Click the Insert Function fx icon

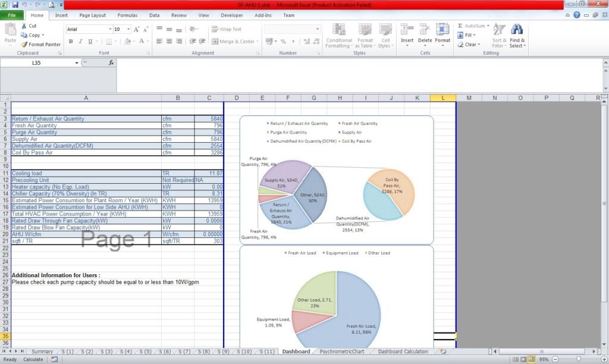pyautogui.click(x=111, y=62)
